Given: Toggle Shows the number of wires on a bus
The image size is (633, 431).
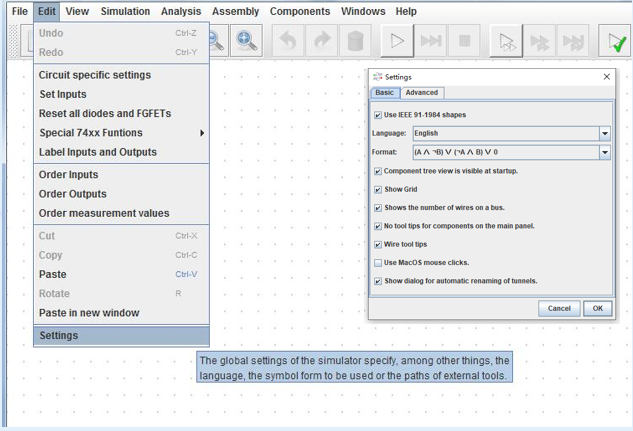Looking at the screenshot, I should pos(378,208).
